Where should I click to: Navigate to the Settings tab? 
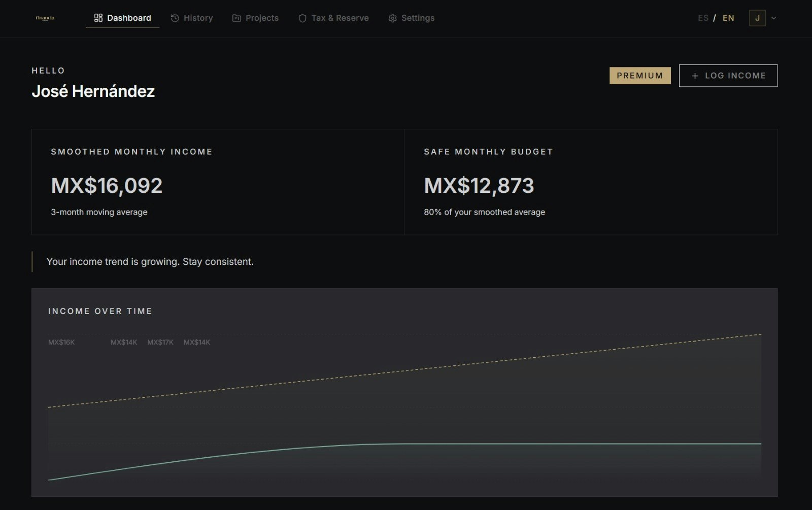pos(412,18)
